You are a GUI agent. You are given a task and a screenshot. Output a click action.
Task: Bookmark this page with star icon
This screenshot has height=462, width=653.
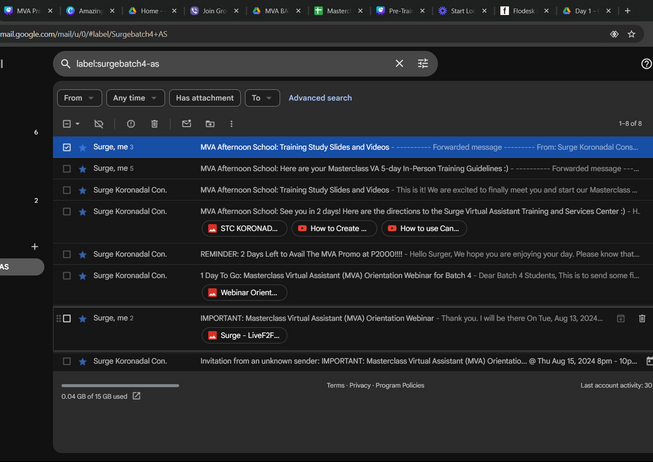[x=631, y=34]
